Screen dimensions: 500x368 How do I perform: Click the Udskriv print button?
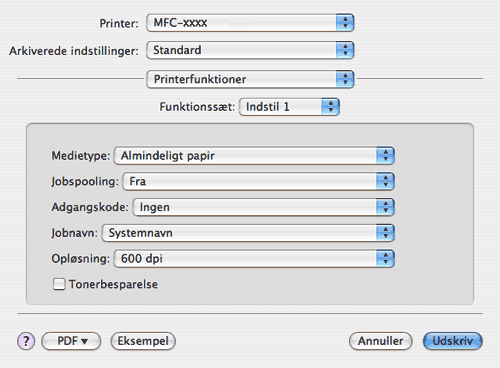point(452,341)
